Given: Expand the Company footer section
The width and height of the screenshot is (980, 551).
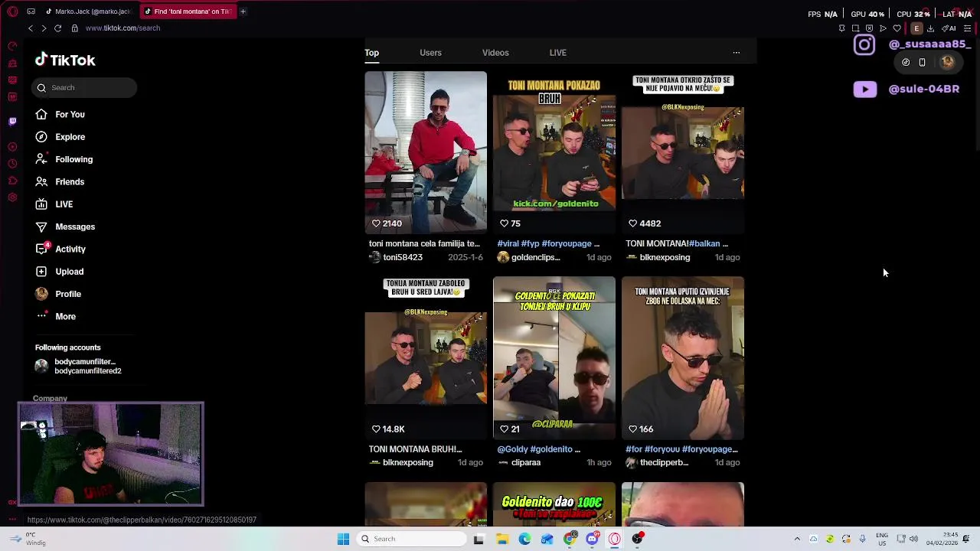Looking at the screenshot, I should (x=50, y=399).
